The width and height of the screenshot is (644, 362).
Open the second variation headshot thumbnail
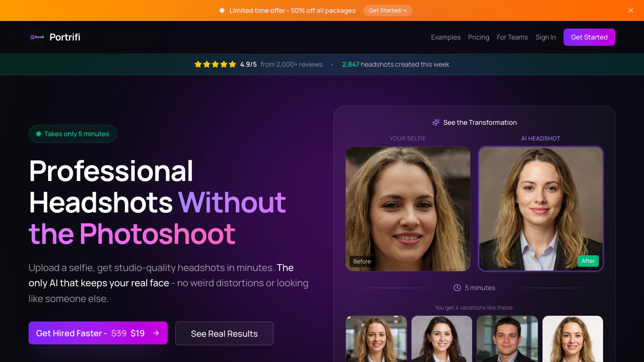click(442, 339)
